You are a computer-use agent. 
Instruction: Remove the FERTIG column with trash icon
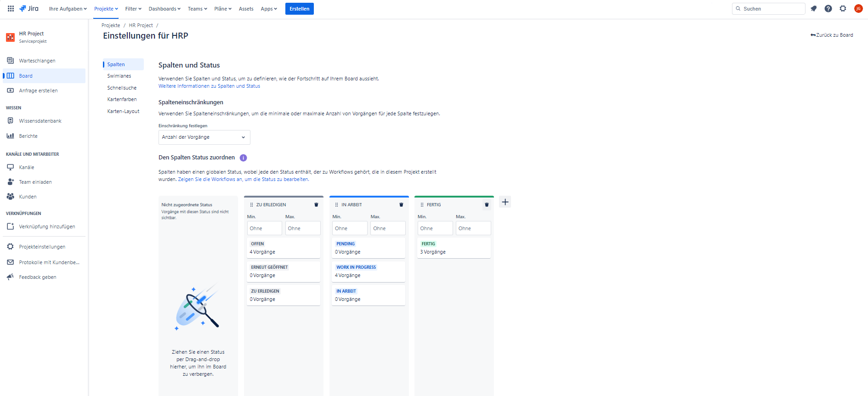pyautogui.click(x=487, y=205)
